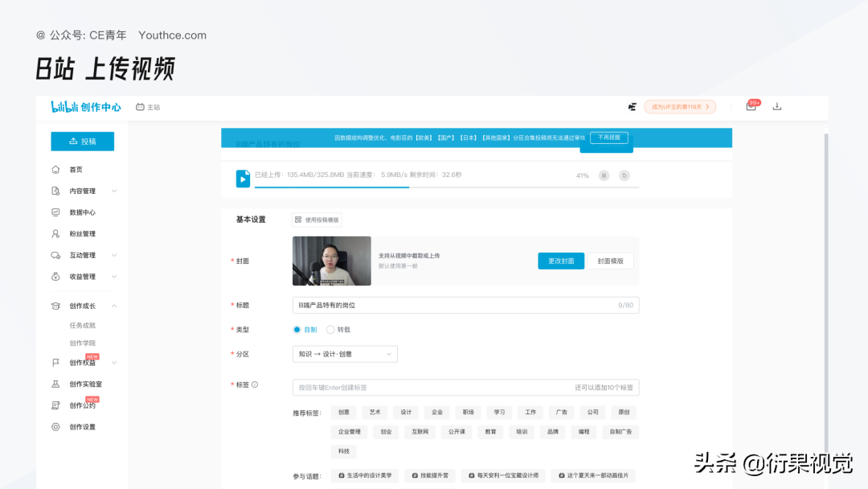Open the 分区 category dropdown 知识→设计·创意

click(x=345, y=354)
